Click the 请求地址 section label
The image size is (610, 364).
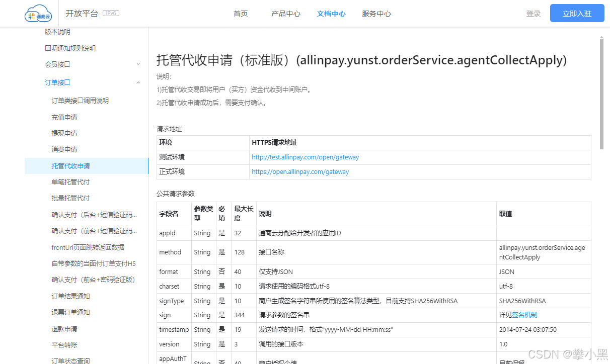(169, 129)
